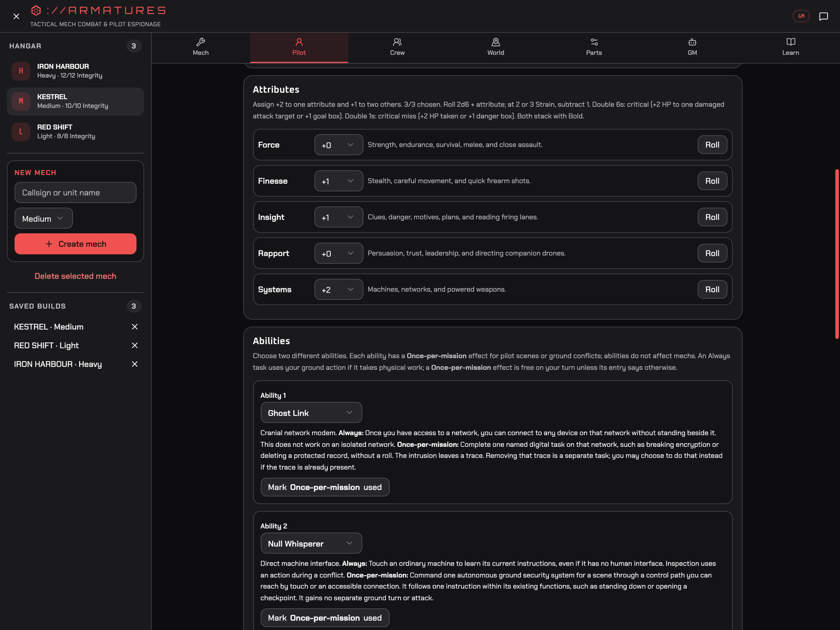Viewport: 840px width, 630px height.
Task: Click the Armatures logo icon
Action: click(36, 10)
